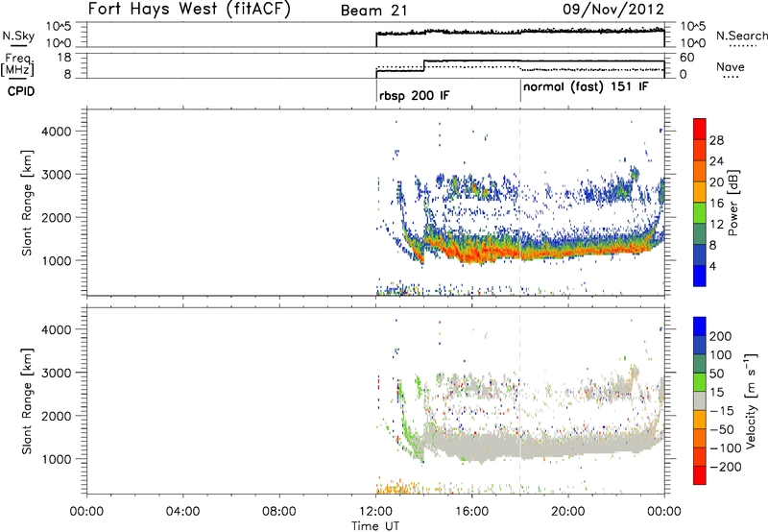Select the 'Freq. [MHz]' axis label
Viewport: 768px width, 532px height.
(x=18, y=65)
